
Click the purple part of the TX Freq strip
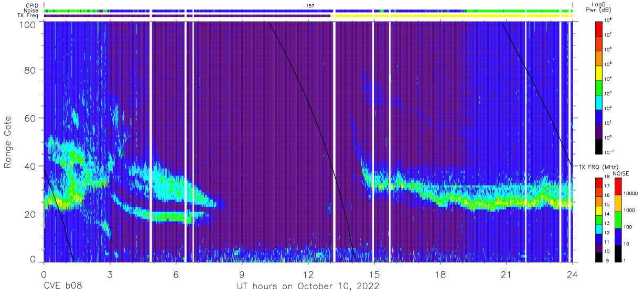pyautogui.click(x=187, y=16)
